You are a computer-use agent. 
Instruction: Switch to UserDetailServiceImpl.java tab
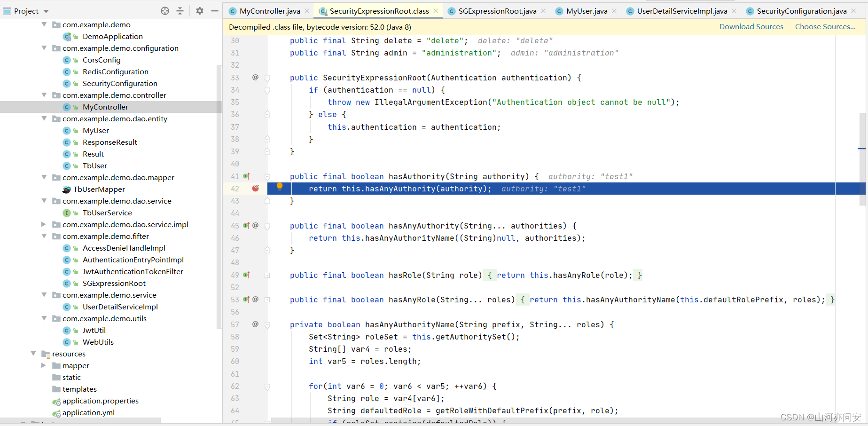(682, 11)
